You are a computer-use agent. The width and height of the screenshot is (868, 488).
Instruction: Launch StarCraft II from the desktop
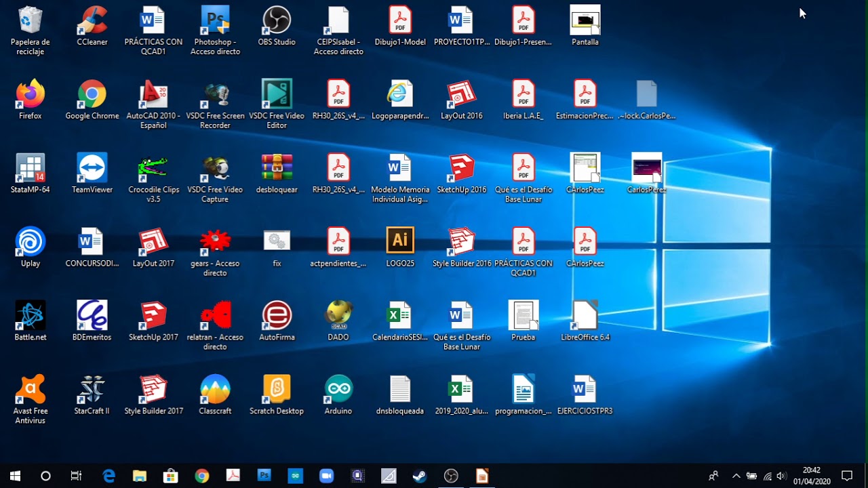(x=92, y=390)
